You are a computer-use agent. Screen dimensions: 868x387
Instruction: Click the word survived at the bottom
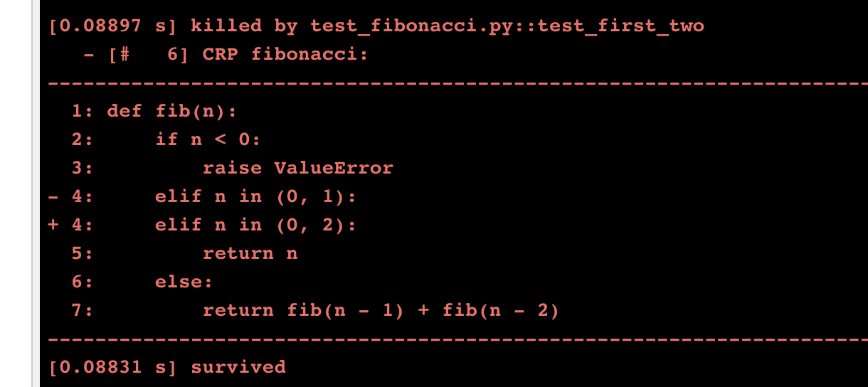[238, 367]
